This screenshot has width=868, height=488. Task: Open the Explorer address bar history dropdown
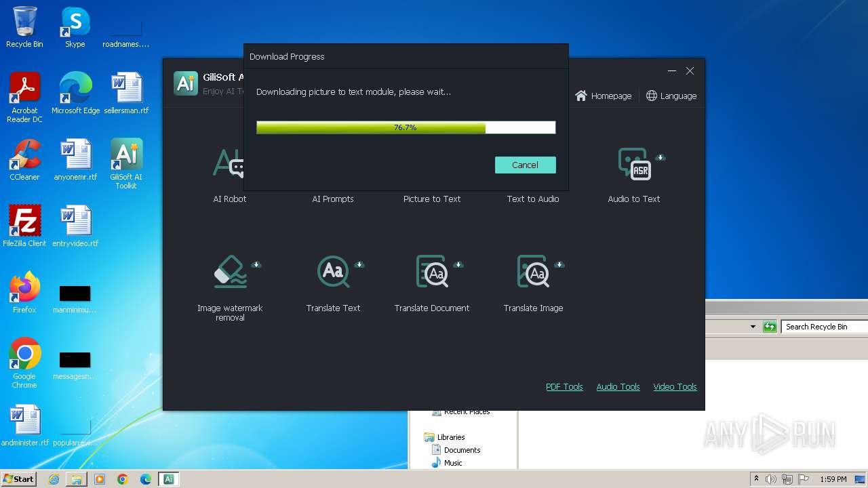753,327
